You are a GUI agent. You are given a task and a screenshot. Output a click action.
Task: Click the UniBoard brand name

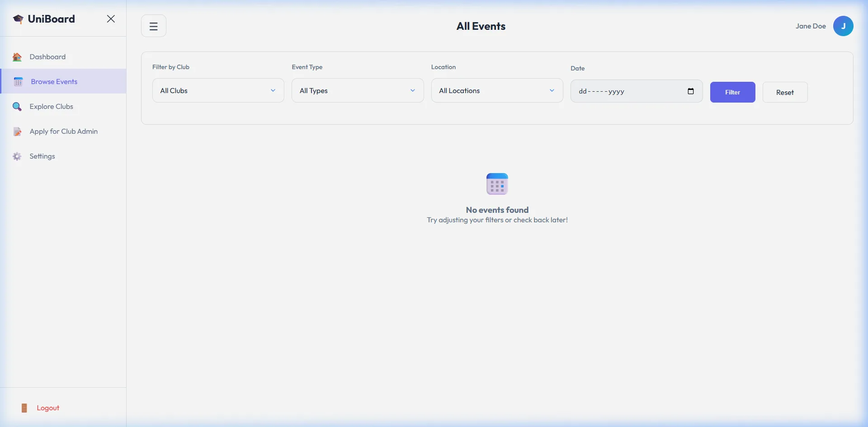tap(52, 19)
